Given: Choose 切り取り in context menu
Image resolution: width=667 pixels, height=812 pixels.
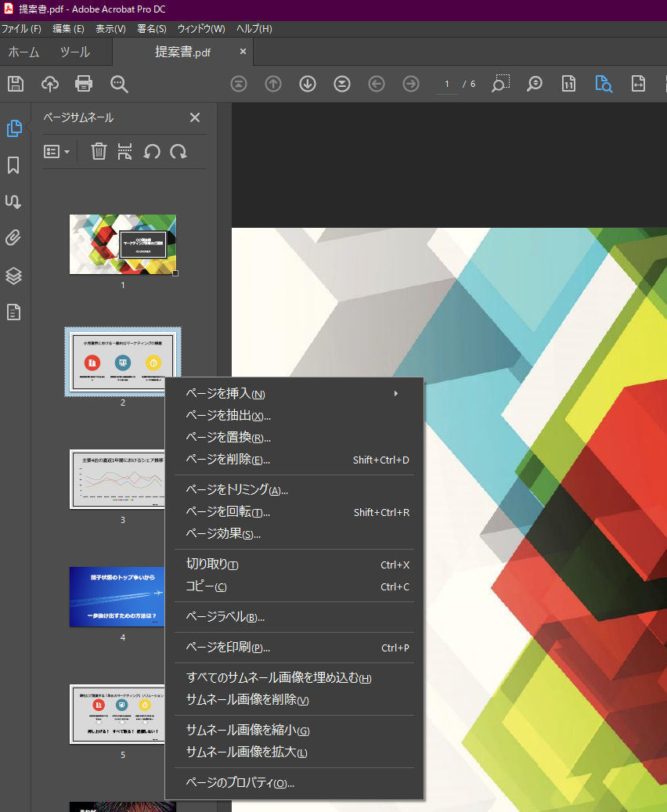Looking at the screenshot, I should (x=294, y=565).
